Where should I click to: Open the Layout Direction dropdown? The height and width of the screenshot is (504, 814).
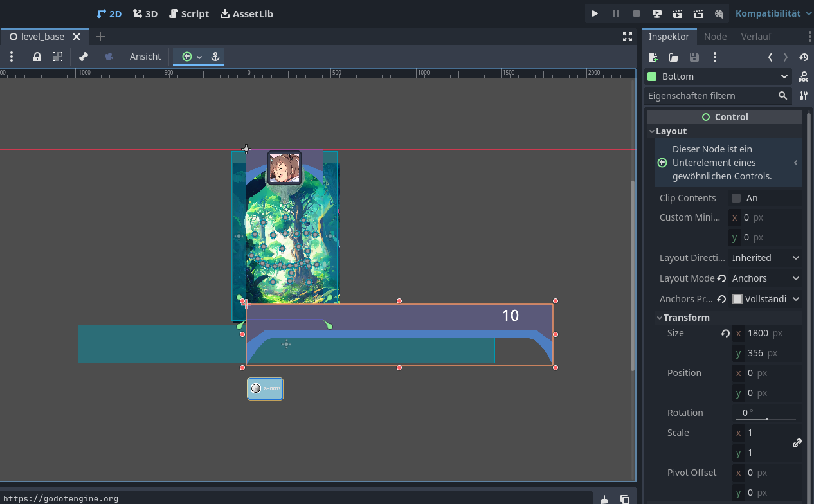766,258
